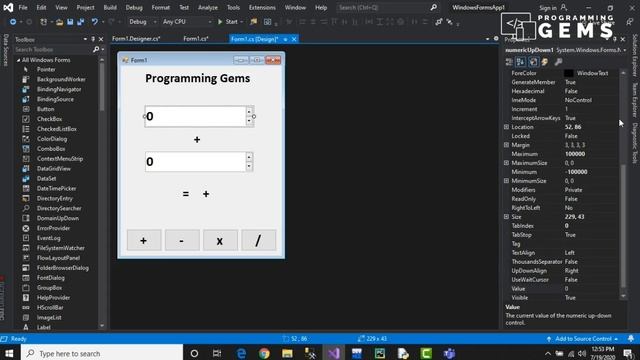The image size is (640, 360).
Task: Click the Visual Studio taskbar icon
Action: coord(333,353)
